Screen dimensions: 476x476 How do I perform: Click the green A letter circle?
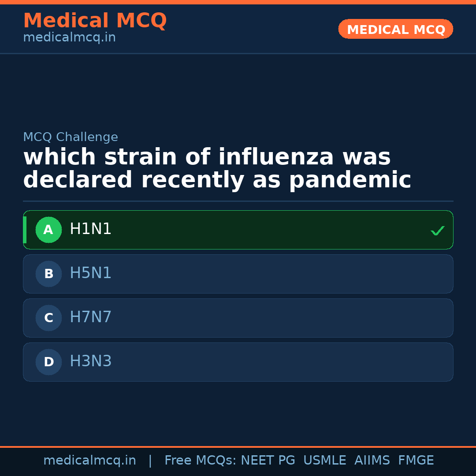tap(48, 230)
